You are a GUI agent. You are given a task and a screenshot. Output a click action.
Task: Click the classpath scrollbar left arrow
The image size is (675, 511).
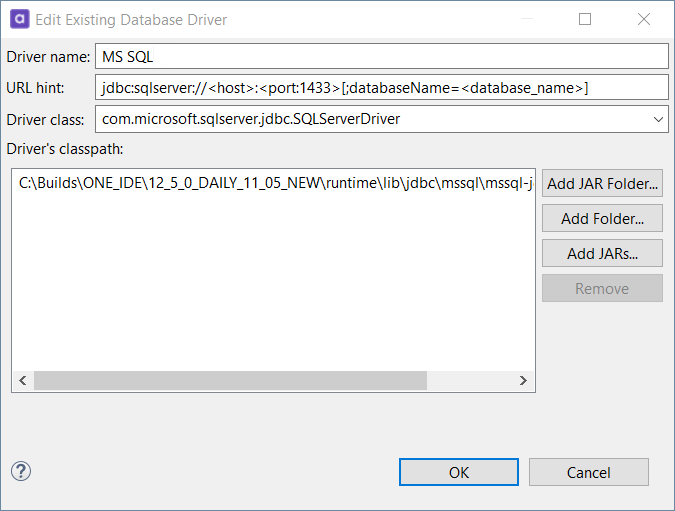[22, 381]
